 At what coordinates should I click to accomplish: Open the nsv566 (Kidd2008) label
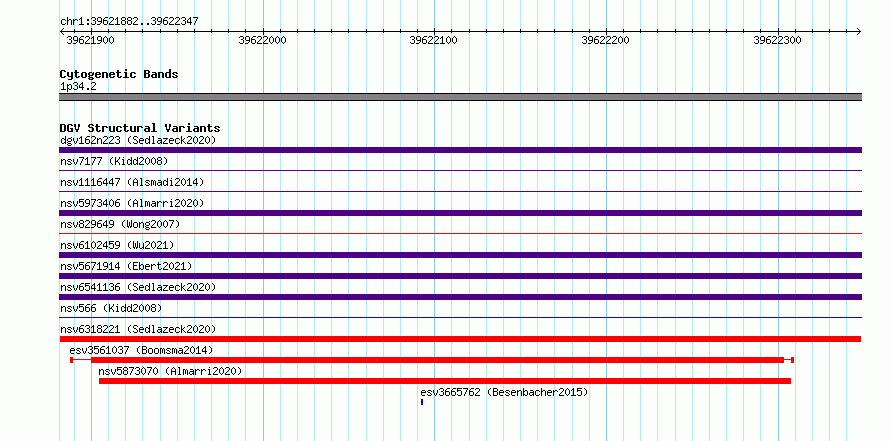[111, 308]
